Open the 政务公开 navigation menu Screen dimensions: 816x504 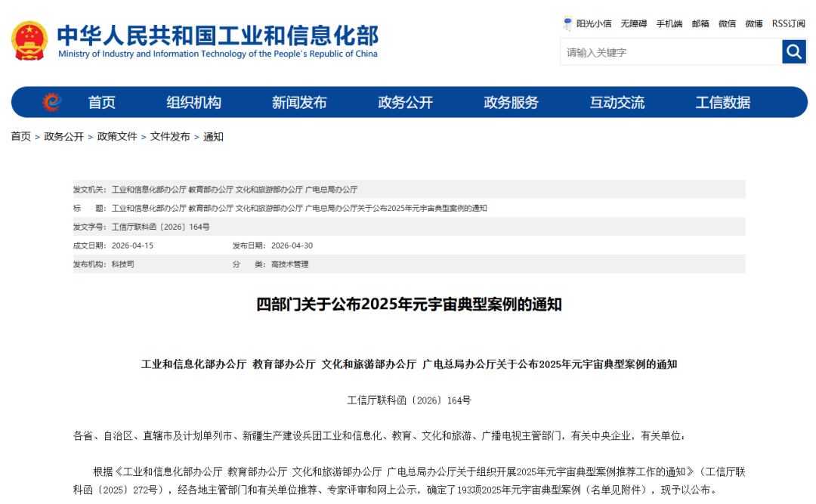click(406, 102)
